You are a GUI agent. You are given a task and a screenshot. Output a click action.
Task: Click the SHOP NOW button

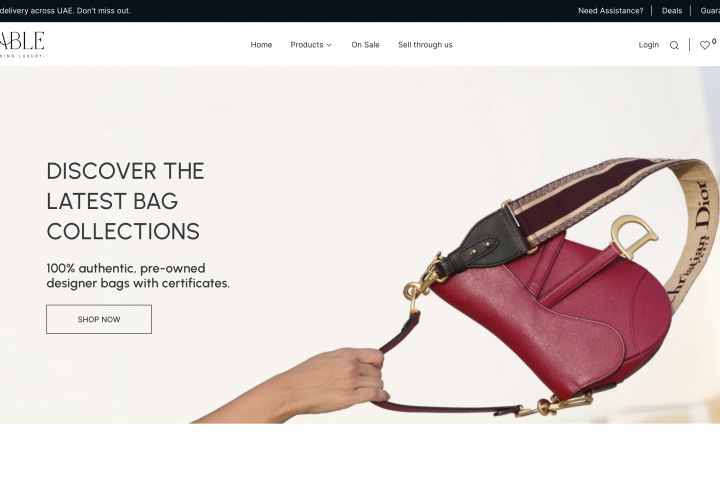(x=99, y=319)
